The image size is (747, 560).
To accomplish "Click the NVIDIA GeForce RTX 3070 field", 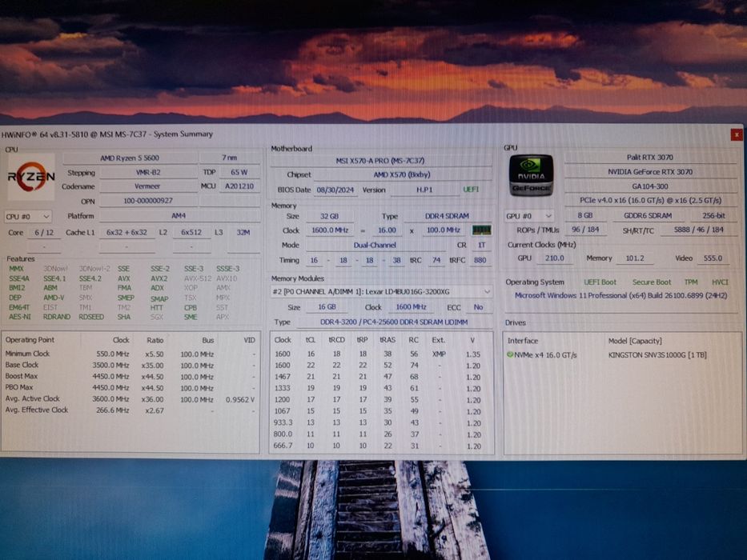I will [x=650, y=172].
